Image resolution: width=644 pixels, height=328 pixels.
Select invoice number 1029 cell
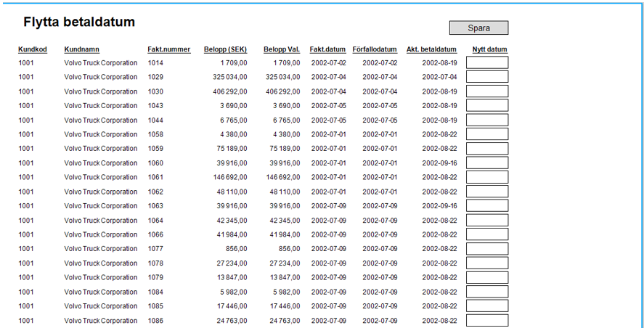[155, 77]
